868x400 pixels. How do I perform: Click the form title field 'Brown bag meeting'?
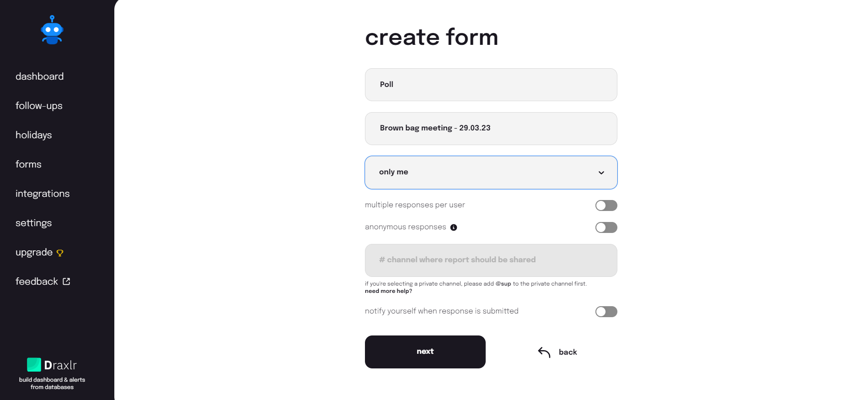coord(491,129)
